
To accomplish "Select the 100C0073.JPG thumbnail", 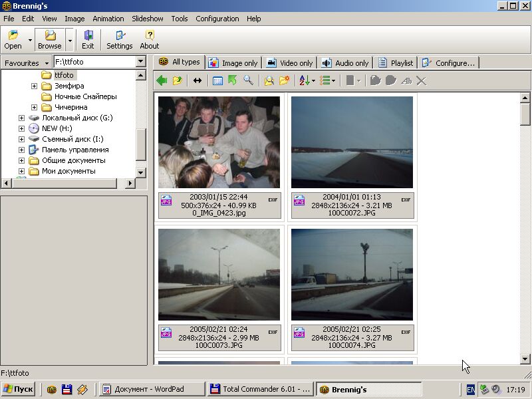I will [x=219, y=275].
